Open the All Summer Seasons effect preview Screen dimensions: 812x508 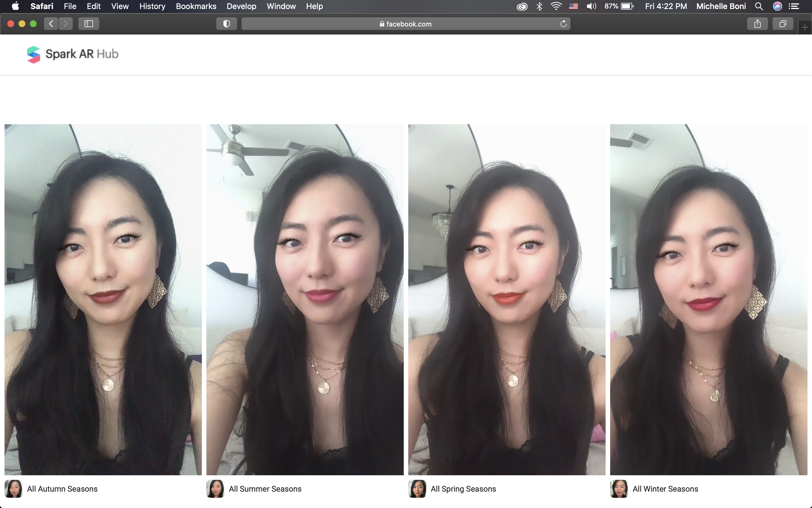(305, 299)
